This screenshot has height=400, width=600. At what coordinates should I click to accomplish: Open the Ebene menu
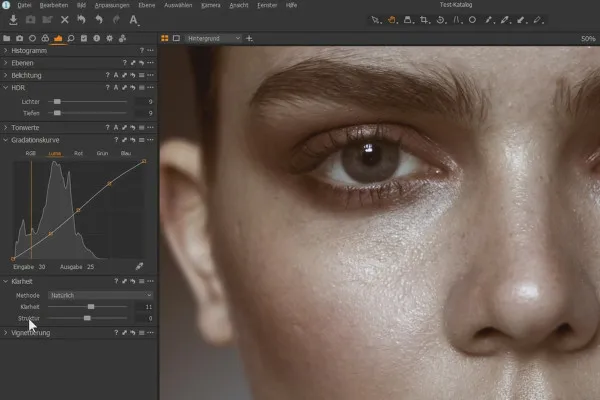click(x=147, y=5)
